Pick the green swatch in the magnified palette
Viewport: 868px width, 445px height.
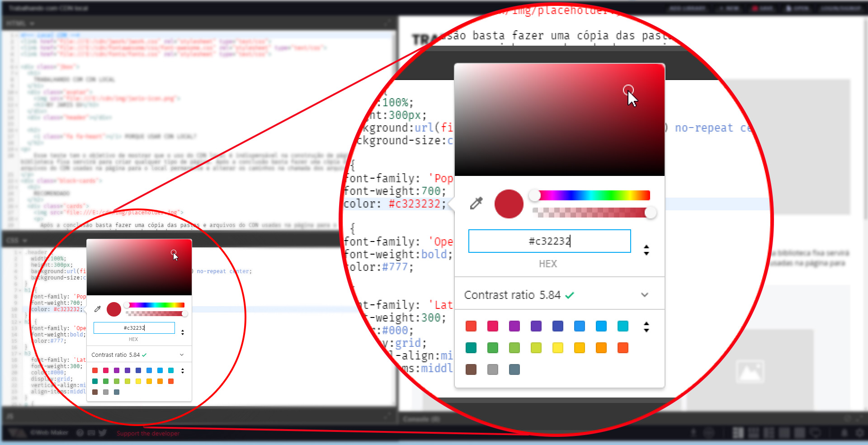pyautogui.click(x=493, y=348)
